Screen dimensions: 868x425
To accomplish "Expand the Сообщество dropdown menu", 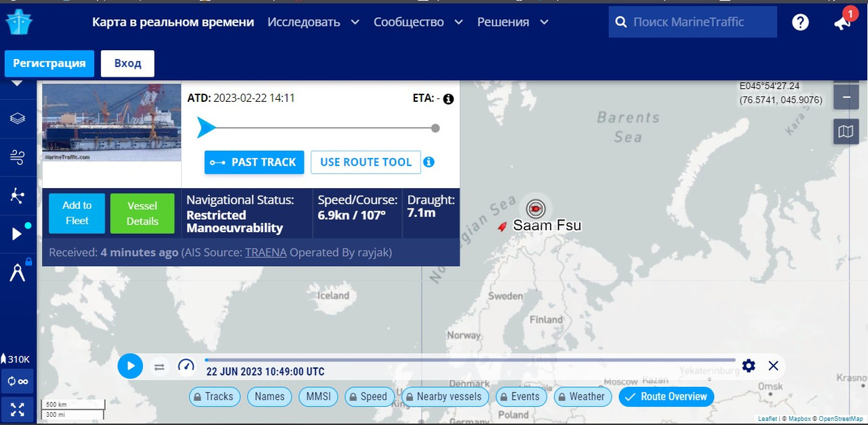I will tap(418, 22).
